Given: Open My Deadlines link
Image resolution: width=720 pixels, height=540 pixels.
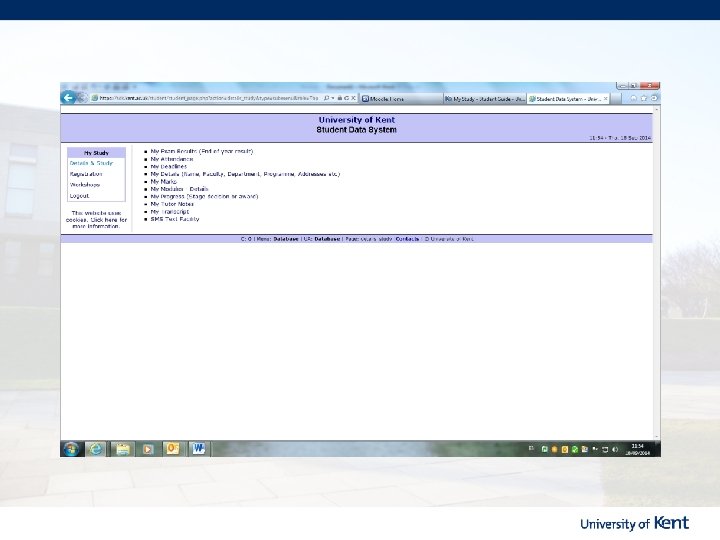Looking at the screenshot, I should pyautogui.click(x=169, y=166).
